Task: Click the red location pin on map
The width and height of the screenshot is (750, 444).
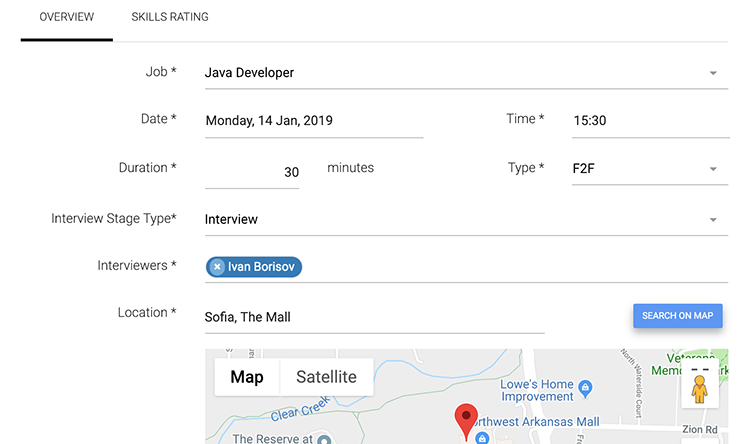Action: (x=465, y=419)
